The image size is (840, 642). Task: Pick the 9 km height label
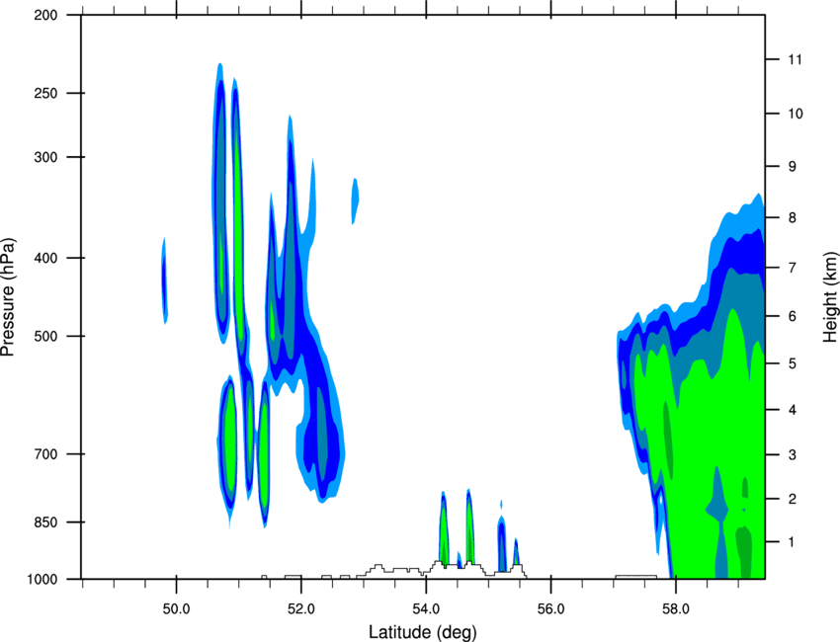click(x=792, y=167)
